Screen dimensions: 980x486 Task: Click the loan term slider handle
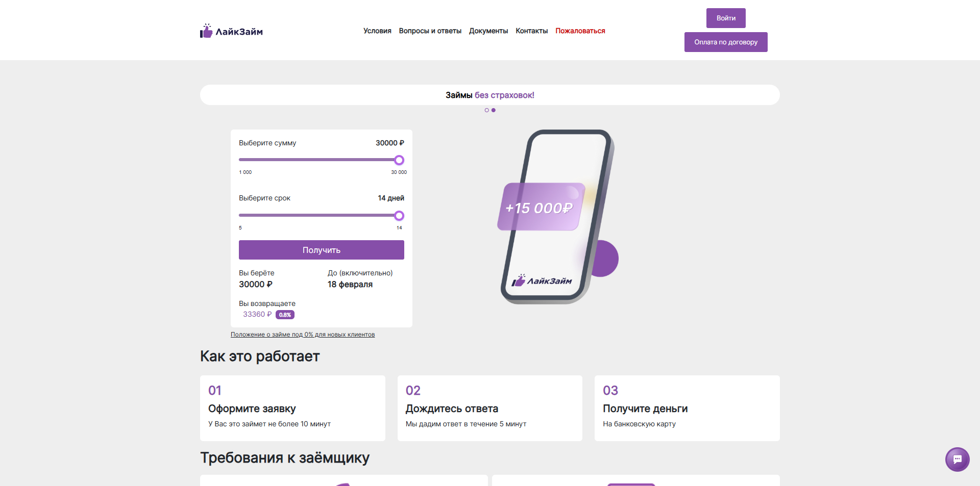[x=399, y=215]
